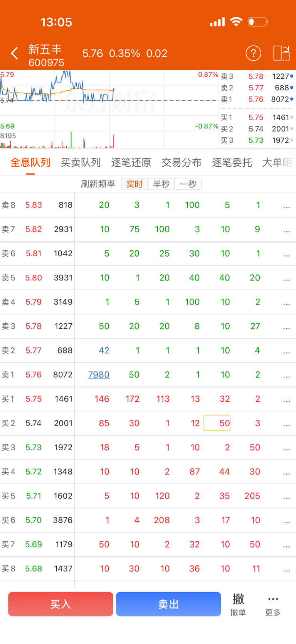This screenshot has width=296, height=644.
Task: Switch to 全息队列 tab
Action: [30, 162]
